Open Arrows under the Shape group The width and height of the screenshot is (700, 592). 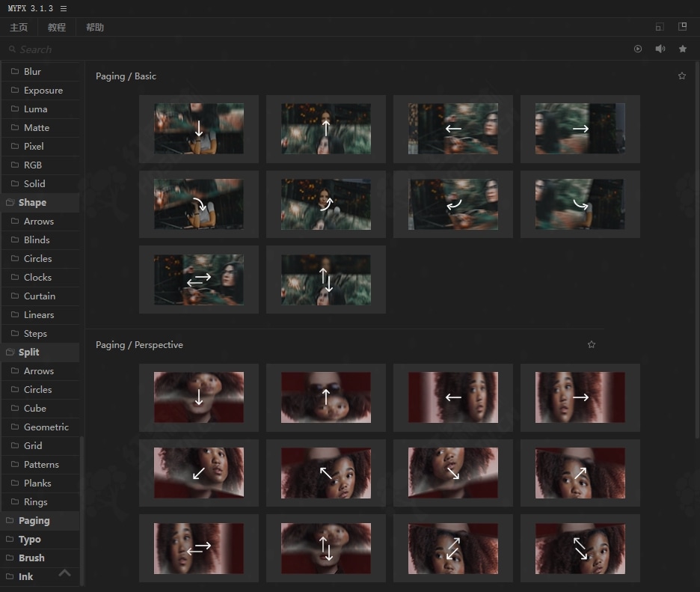40,222
